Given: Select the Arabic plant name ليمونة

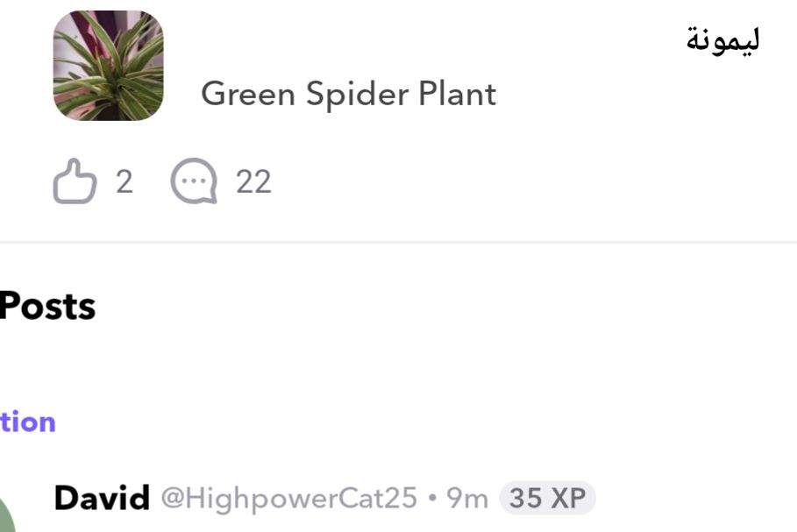Looking at the screenshot, I should 722,39.
